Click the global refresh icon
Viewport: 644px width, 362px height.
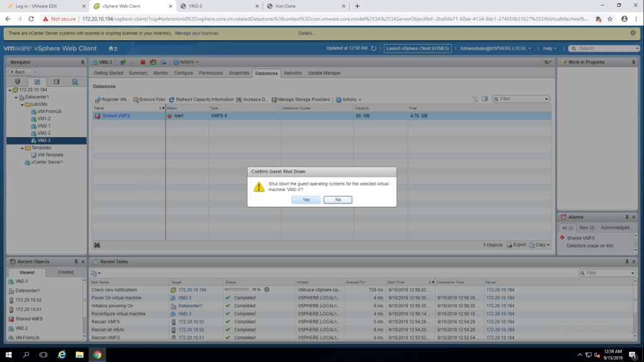[374, 48]
